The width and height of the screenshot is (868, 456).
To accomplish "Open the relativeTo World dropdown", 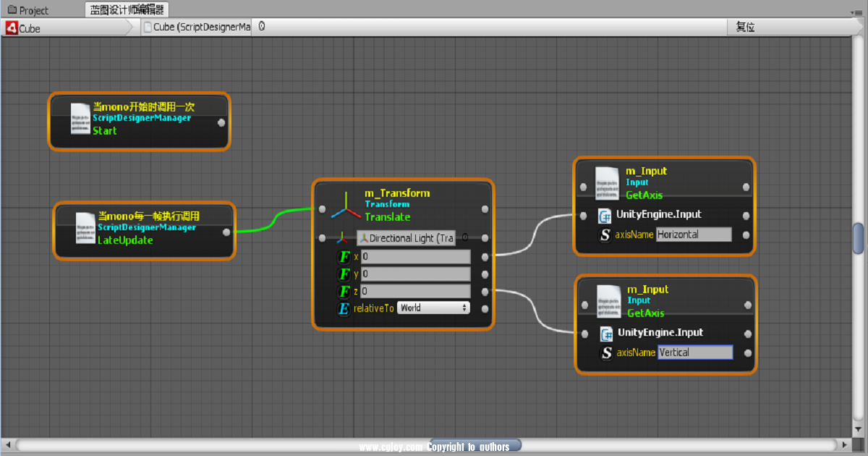I will pos(433,307).
